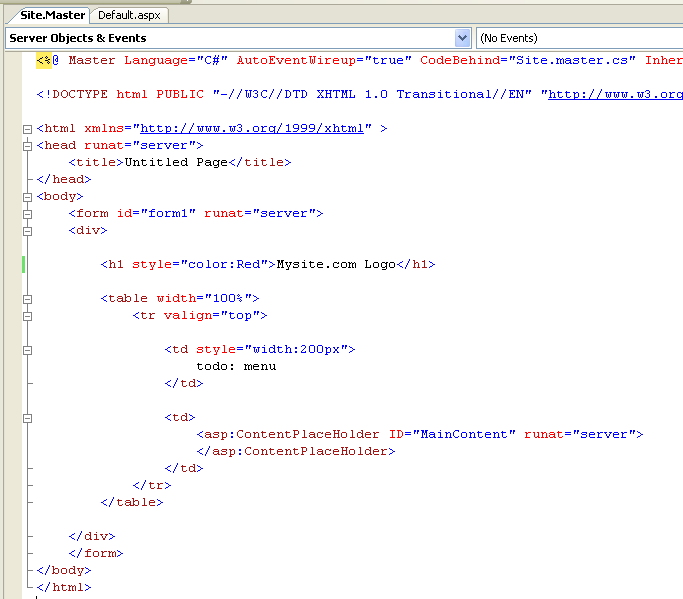The image size is (683, 599).
Task: Collapse the td containing ContentPlaceHolder
Action: tap(28, 418)
